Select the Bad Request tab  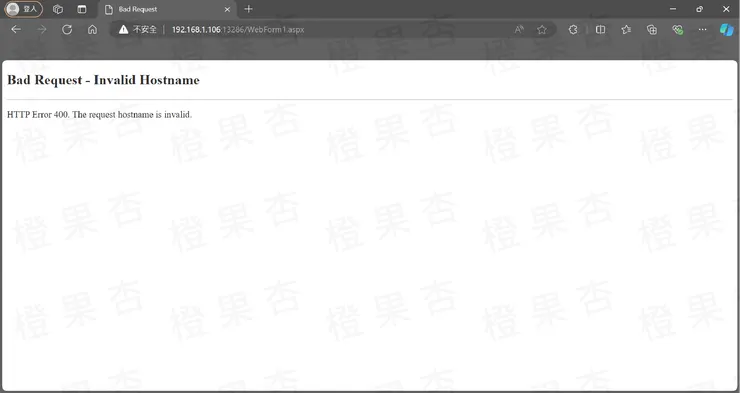coord(168,9)
